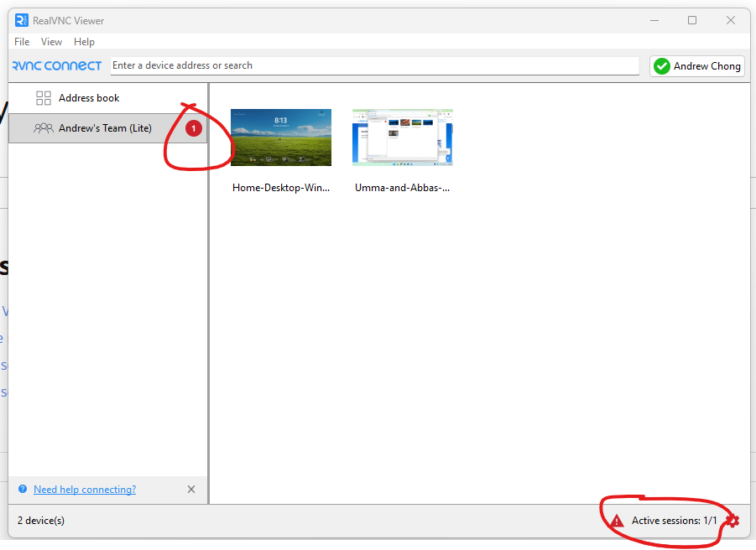756x550 pixels.
Task: Focus the device address or search field
Action: point(374,65)
